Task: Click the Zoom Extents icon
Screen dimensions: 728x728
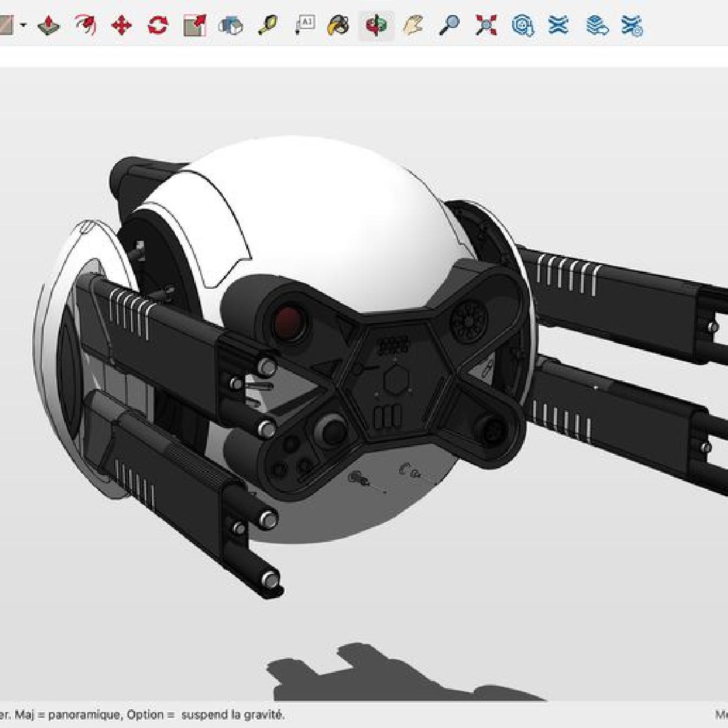Action: [x=486, y=25]
